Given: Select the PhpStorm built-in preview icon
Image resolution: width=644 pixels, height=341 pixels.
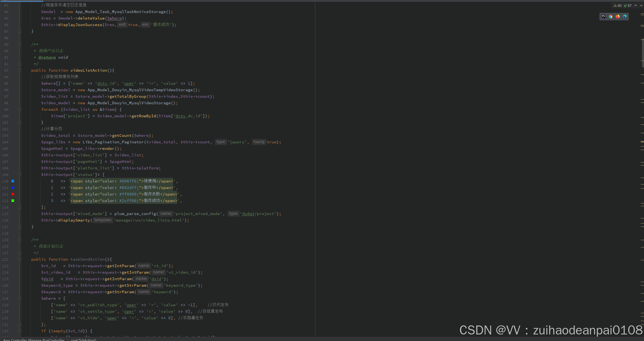Looking at the screenshot, I should pos(603,16).
